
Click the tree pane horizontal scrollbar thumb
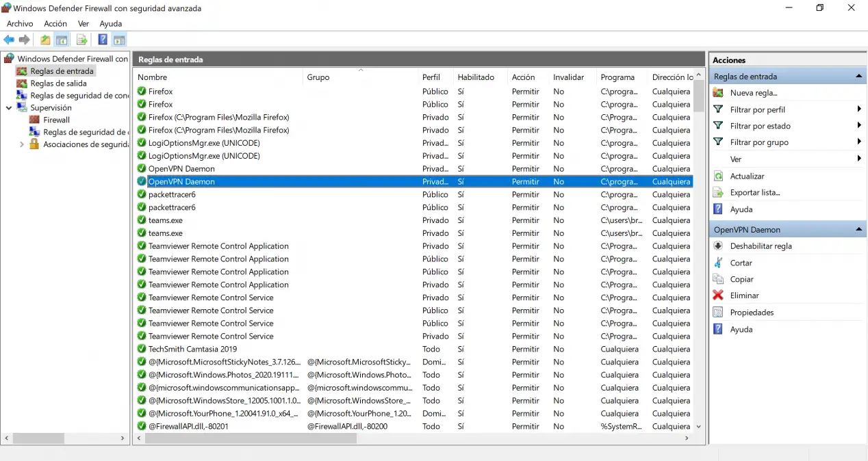click(x=38, y=438)
